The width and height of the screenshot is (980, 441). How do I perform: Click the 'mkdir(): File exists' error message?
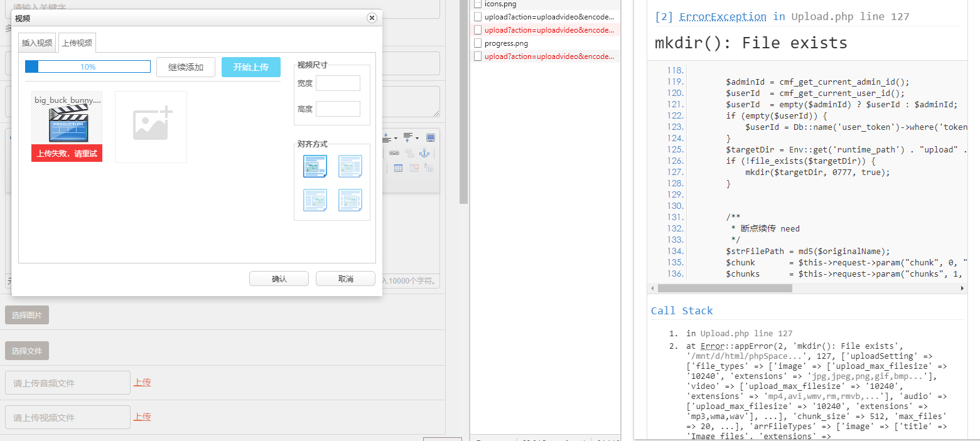[751, 43]
